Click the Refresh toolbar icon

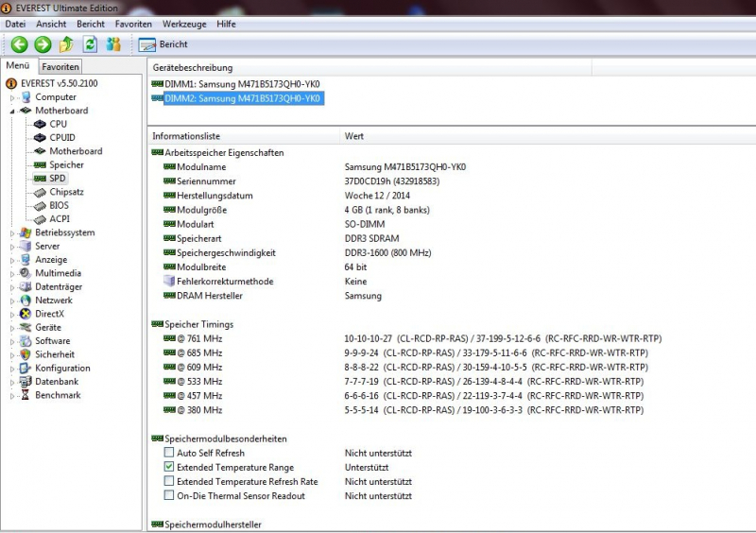[x=90, y=44]
